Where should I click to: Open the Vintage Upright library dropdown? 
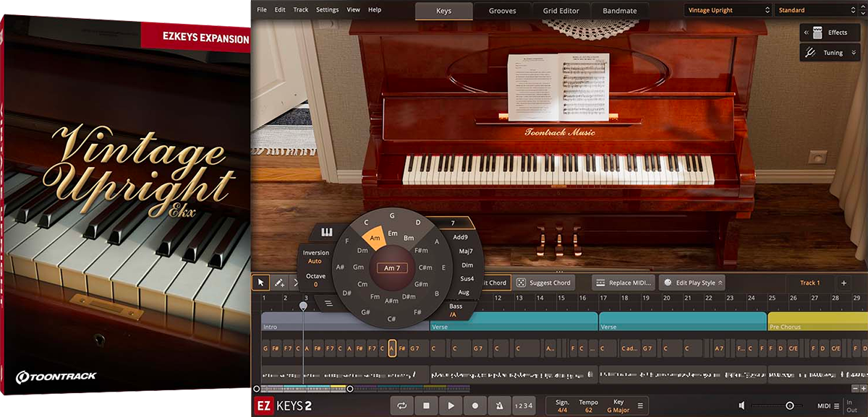728,10
